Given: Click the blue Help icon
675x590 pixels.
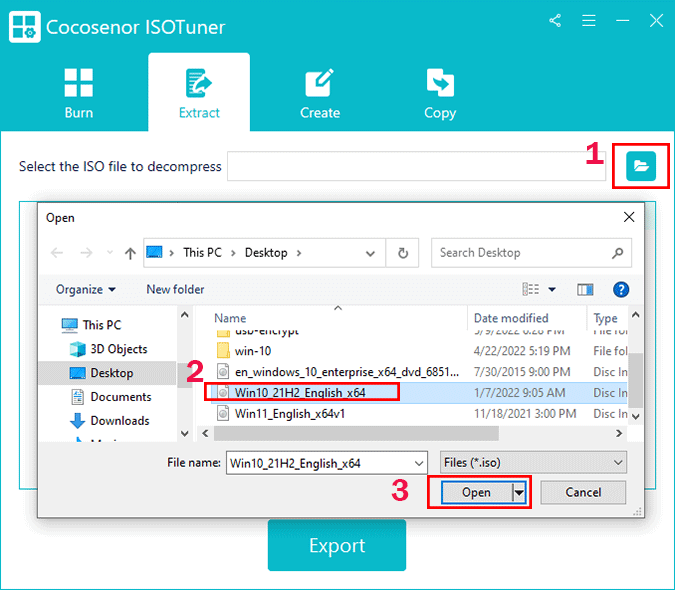Looking at the screenshot, I should tap(621, 290).
